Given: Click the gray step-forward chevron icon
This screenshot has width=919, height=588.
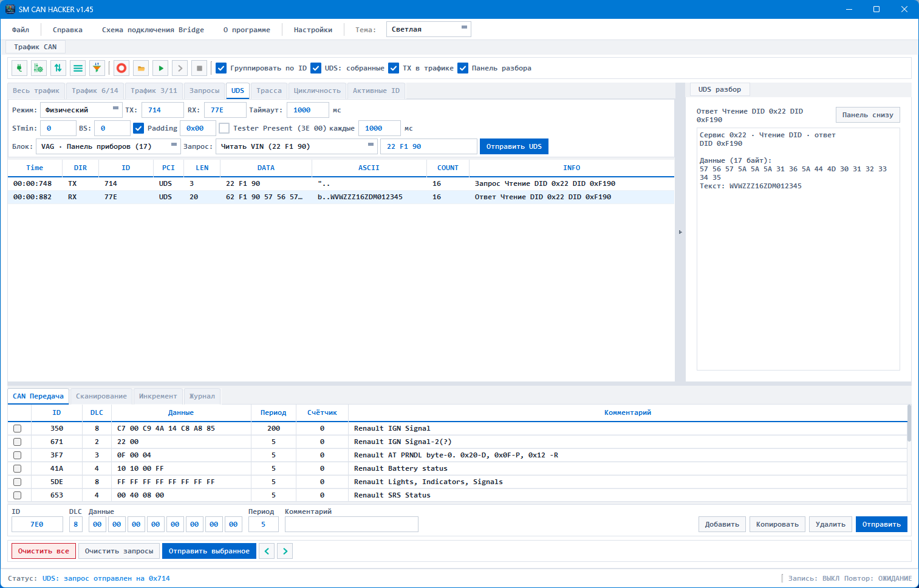Looking at the screenshot, I should (x=180, y=68).
